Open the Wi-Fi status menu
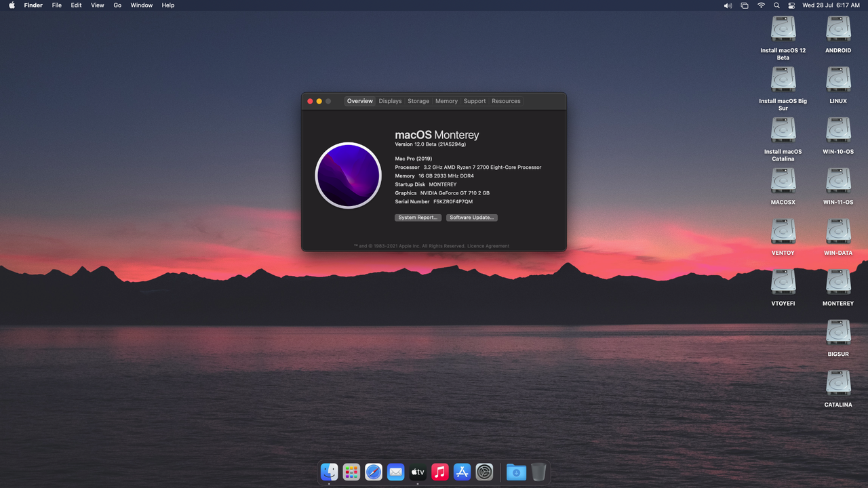The width and height of the screenshot is (868, 488). click(761, 5)
